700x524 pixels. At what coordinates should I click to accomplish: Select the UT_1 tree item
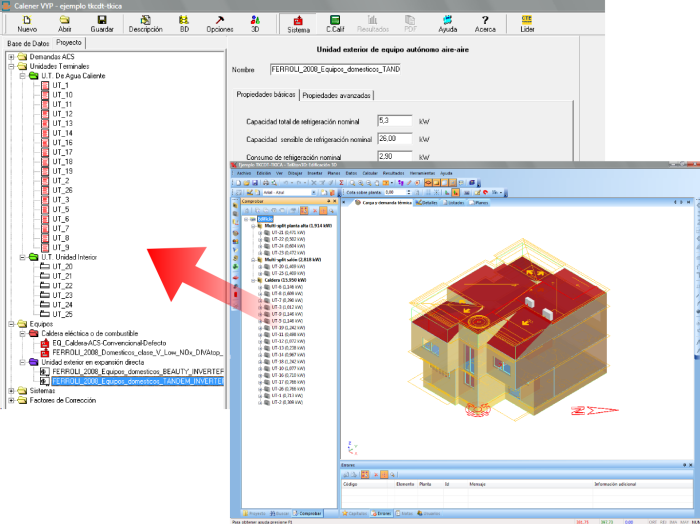[x=60, y=86]
